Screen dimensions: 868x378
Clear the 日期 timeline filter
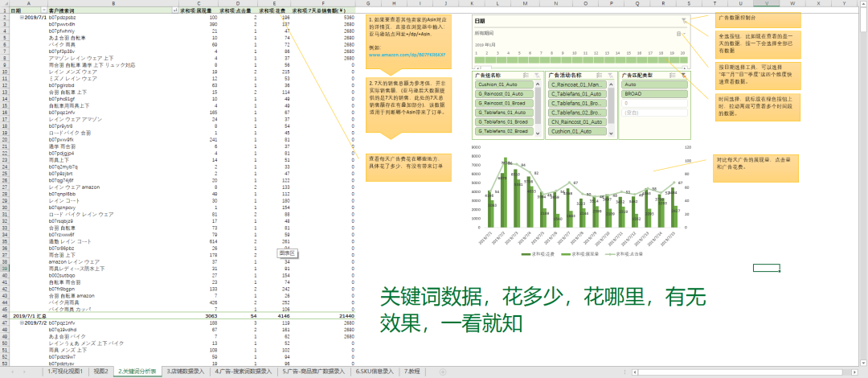coord(684,21)
